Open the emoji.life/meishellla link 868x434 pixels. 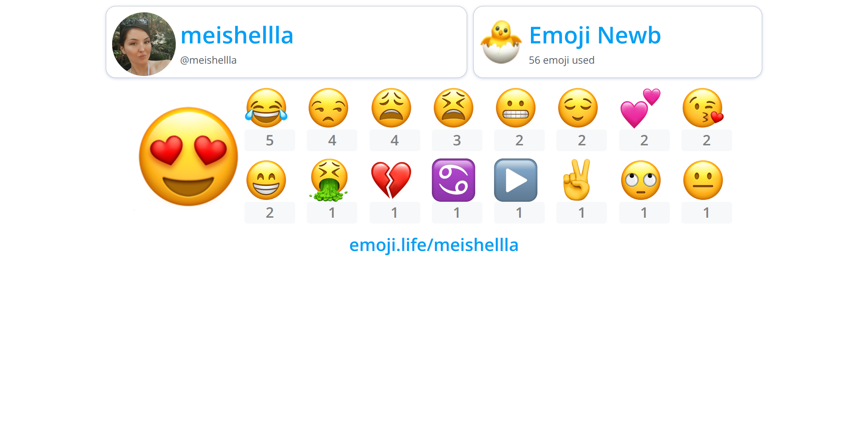(x=434, y=245)
